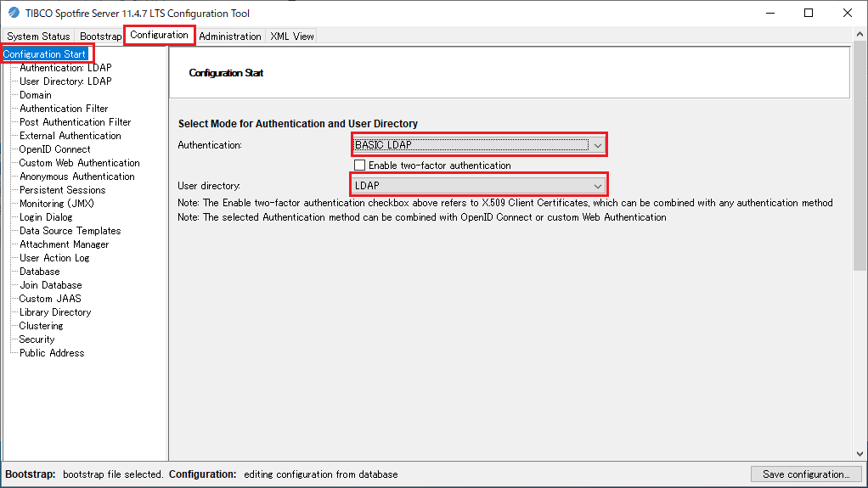Switch to the Bootstrap tab

[x=100, y=36]
